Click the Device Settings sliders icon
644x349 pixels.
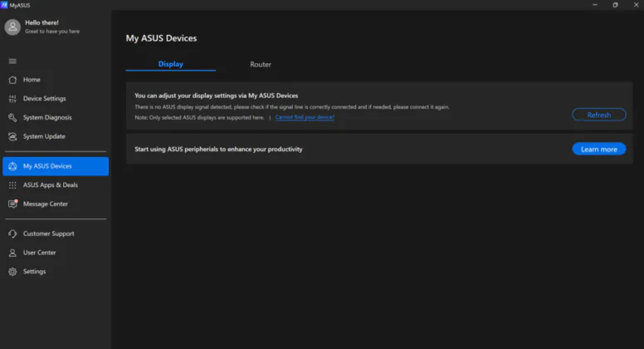(x=12, y=99)
